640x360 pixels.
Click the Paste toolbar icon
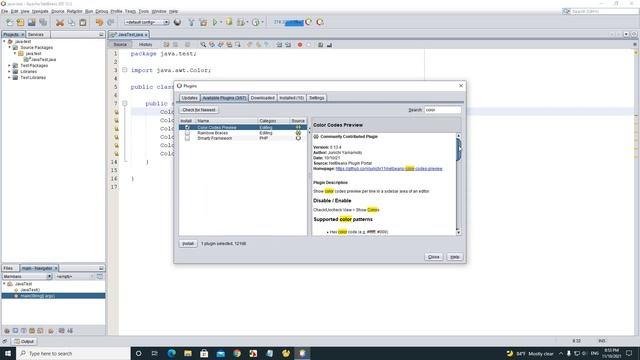pos(83,22)
